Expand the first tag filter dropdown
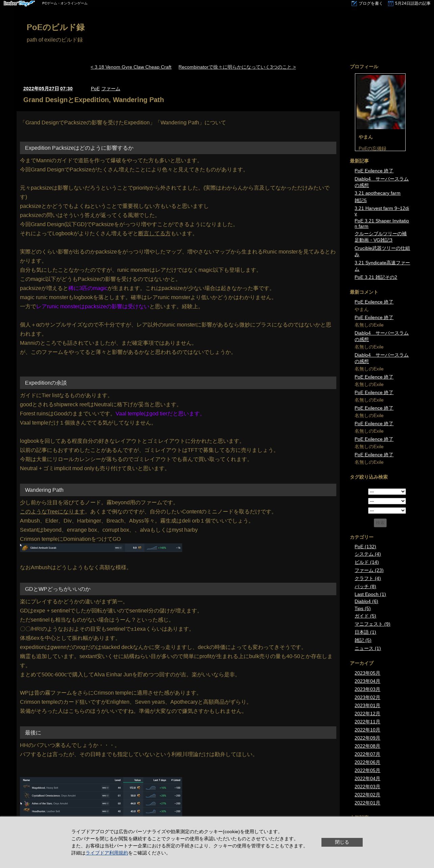Viewport: 434px width, 868px height. pos(387,491)
